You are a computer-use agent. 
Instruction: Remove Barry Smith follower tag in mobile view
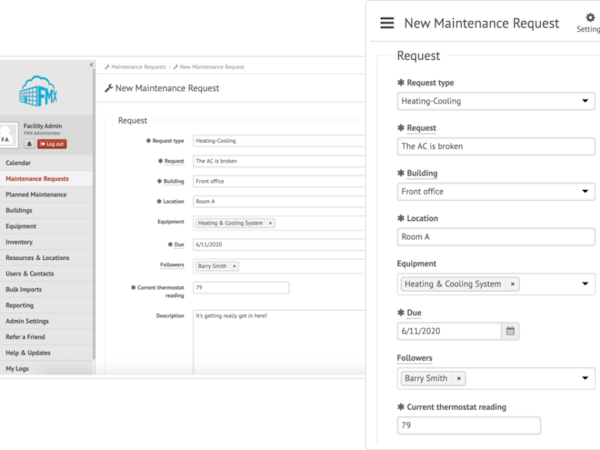[459, 378]
